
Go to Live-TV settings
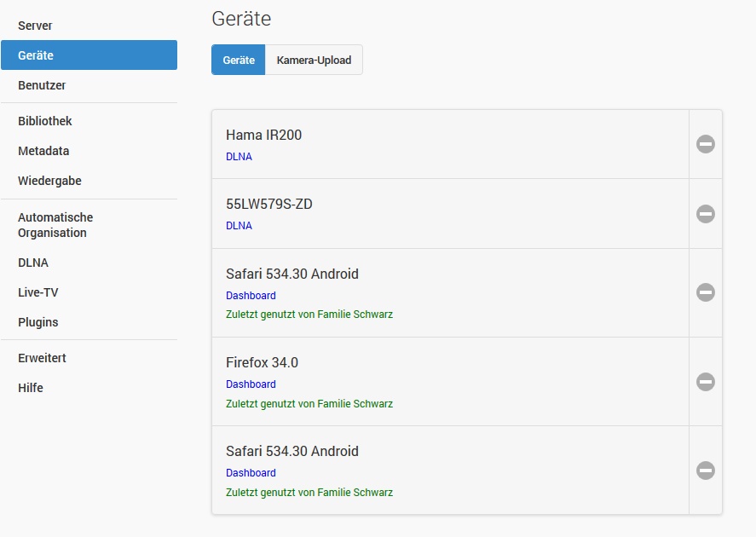pyautogui.click(x=38, y=292)
